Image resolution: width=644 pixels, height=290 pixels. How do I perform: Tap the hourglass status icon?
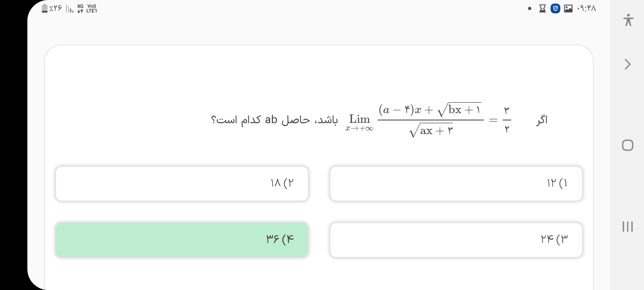(x=543, y=8)
